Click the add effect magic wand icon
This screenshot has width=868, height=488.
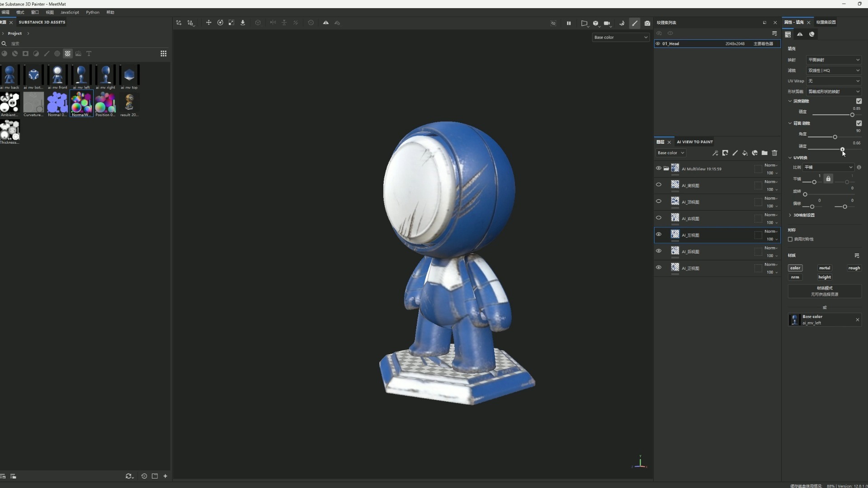(715, 153)
